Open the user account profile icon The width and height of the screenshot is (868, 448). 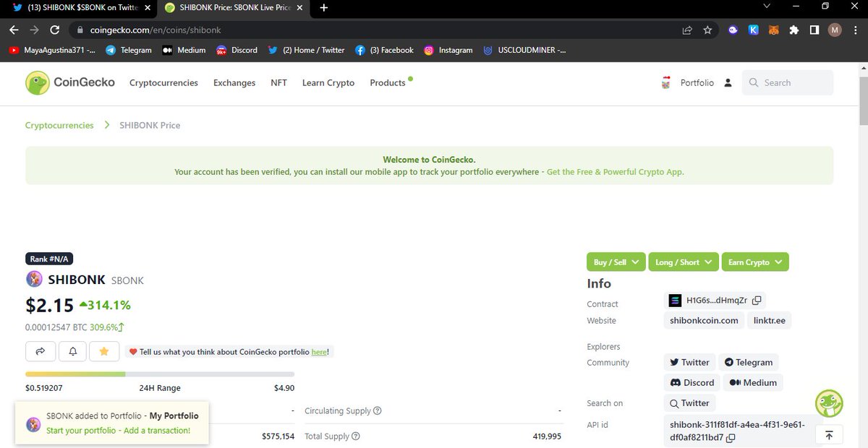(728, 83)
